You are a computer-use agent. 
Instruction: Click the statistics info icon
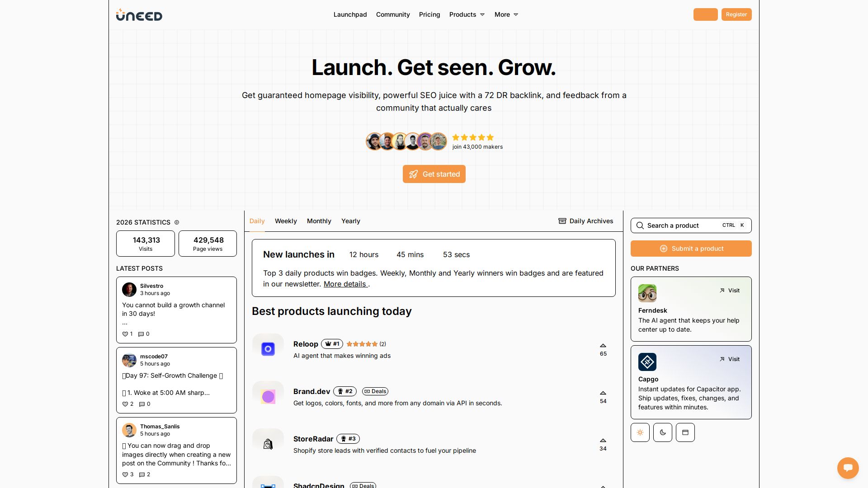177,222
